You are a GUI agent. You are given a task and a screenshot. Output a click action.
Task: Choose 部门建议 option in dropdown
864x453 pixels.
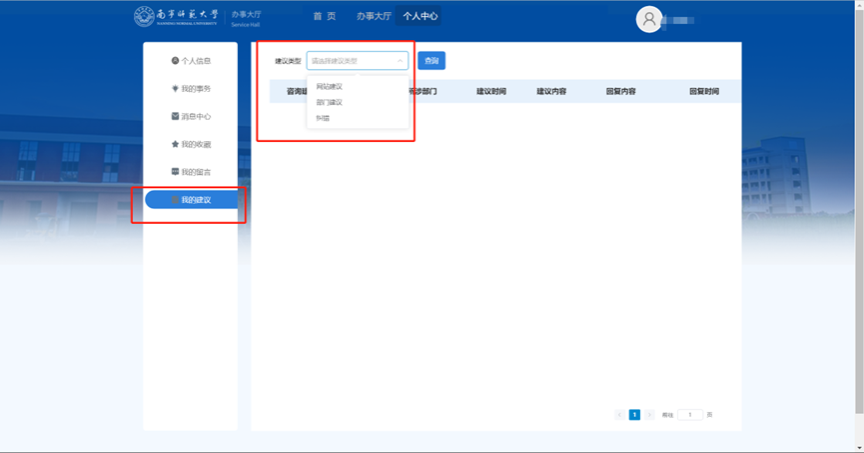pos(329,102)
